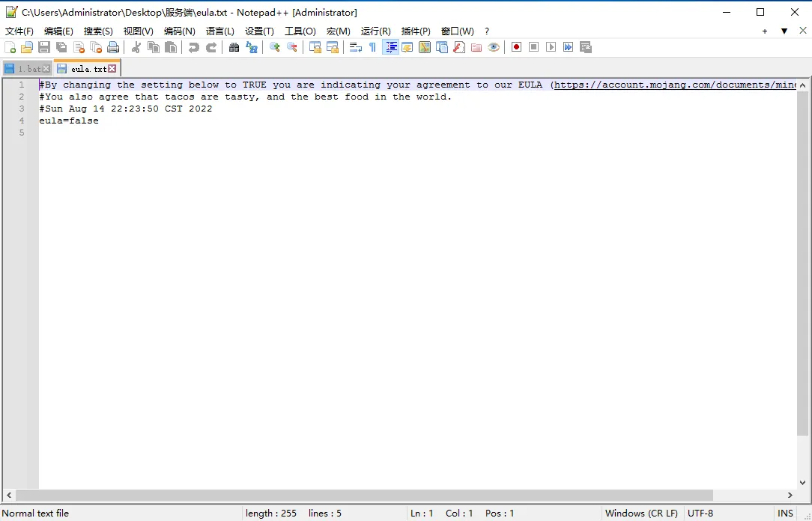Toggle show all characters pilcrow icon
The height and width of the screenshot is (521, 812).
[x=372, y=47]
